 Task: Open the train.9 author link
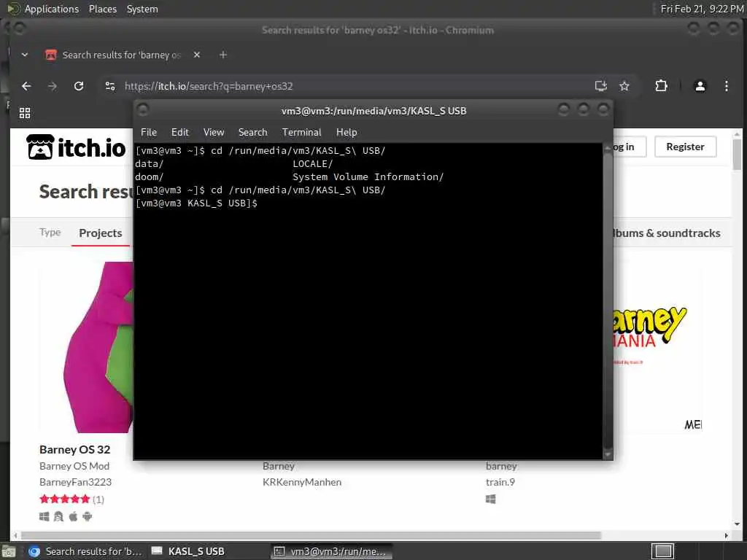[500, 482]
